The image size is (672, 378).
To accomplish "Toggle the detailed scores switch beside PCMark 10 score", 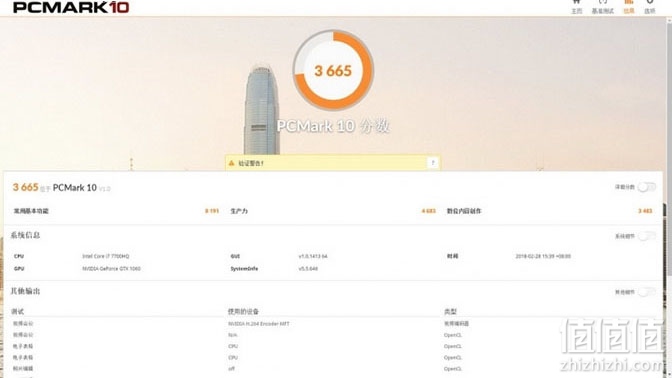I will tap(646, 187).
